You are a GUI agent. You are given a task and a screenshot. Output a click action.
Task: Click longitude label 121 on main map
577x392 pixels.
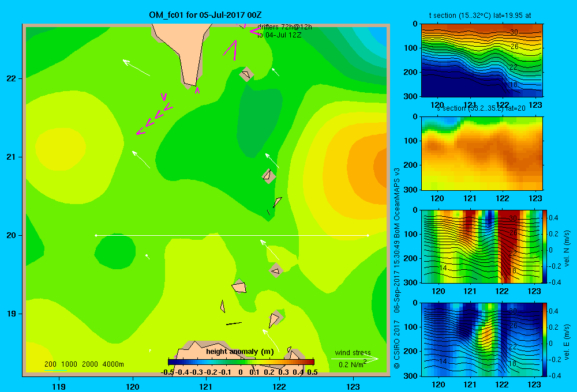click(x=206, y=386)
